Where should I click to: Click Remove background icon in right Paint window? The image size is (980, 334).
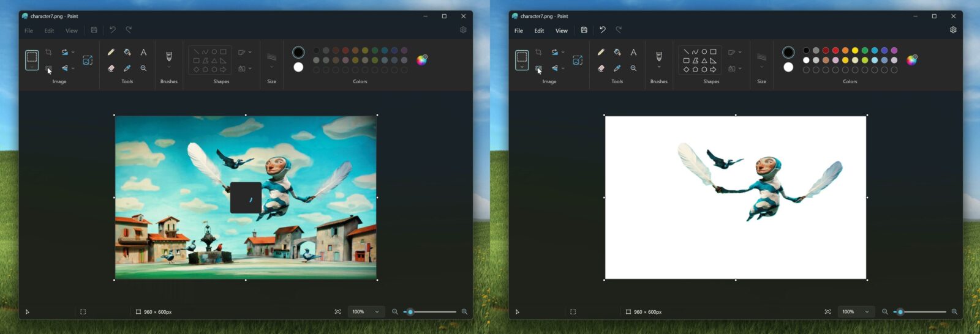[x=538, y=69]
